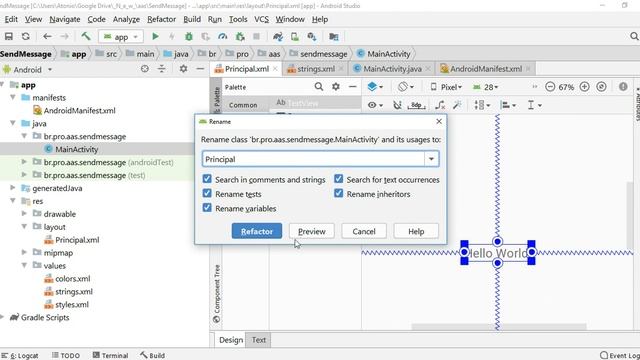The height and width of the screenshot is (360, 640).
Task: Open the app run configuration dropdown
Action: (121, 37)
